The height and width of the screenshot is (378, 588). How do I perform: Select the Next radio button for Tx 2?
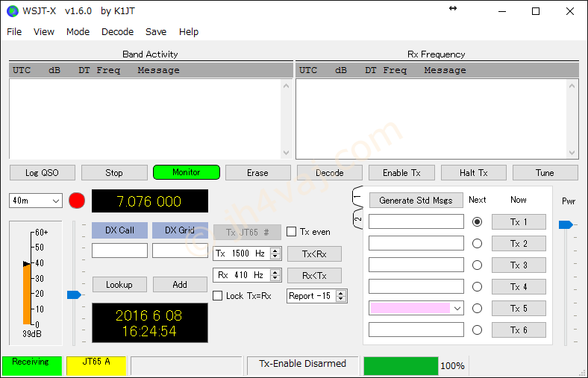(477, 244)
